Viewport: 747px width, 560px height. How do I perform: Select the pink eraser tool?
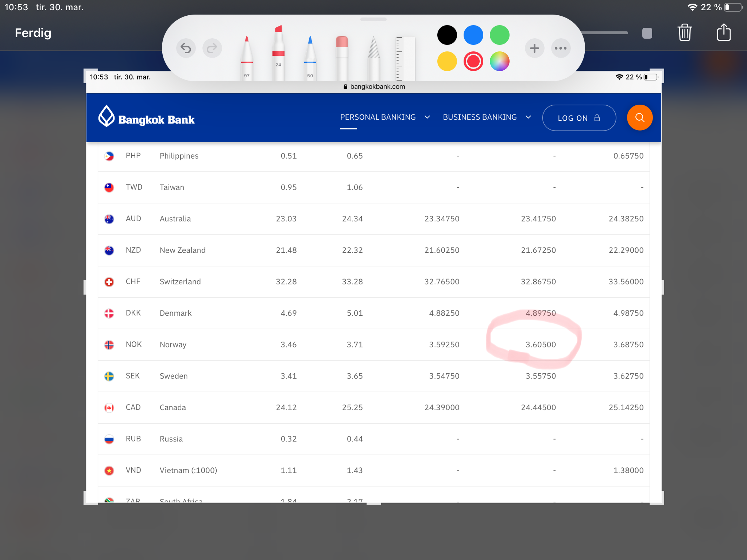point(342,58)
